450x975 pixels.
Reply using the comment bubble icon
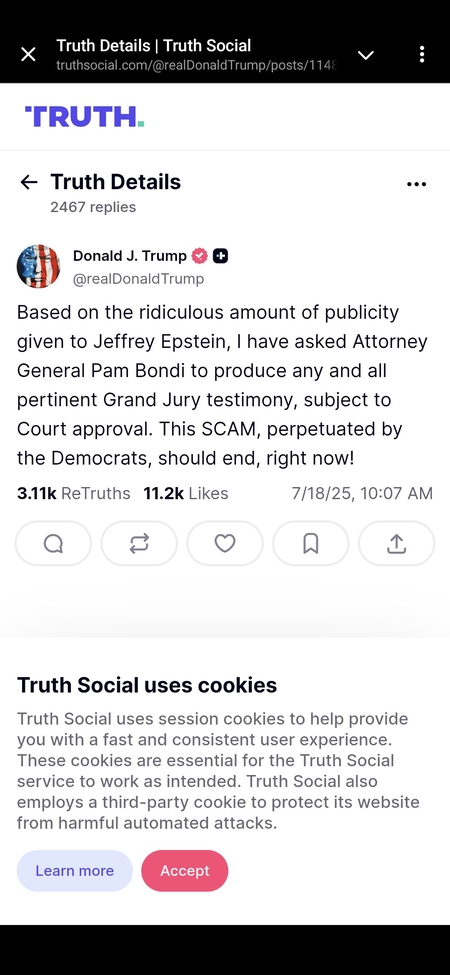click(53, 543)
